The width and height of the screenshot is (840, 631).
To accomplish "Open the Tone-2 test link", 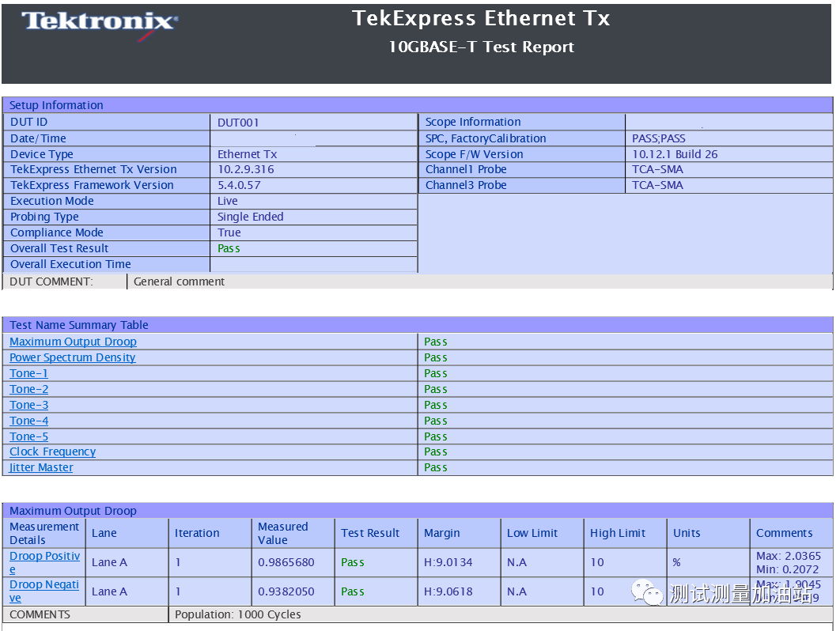I will point(29,389).
